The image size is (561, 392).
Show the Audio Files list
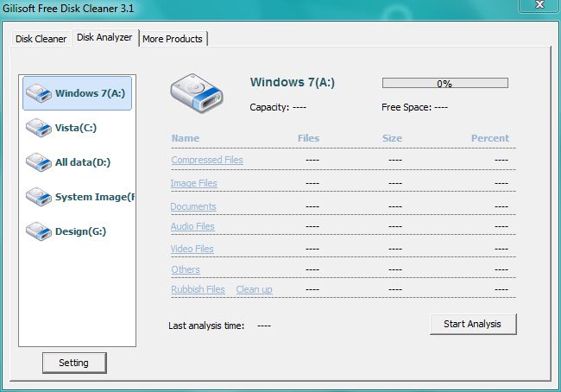192,226
